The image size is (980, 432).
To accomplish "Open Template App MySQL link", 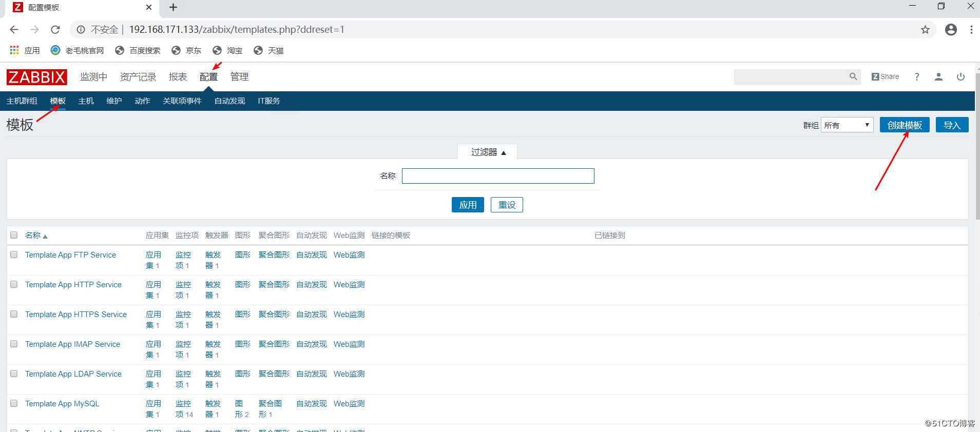I will tap(62, 404).
